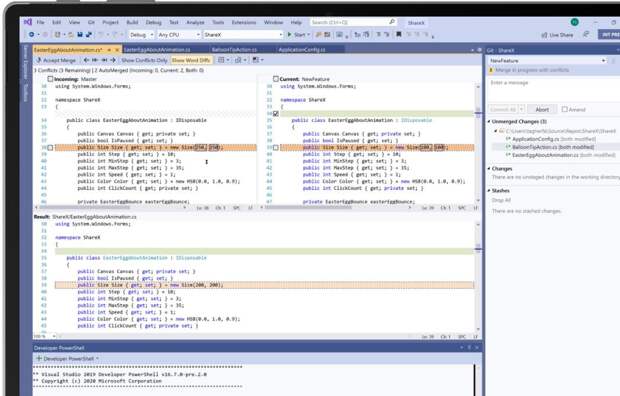Click the green user account avatar
Screen dimensions: 620x396
click(575, 22)
